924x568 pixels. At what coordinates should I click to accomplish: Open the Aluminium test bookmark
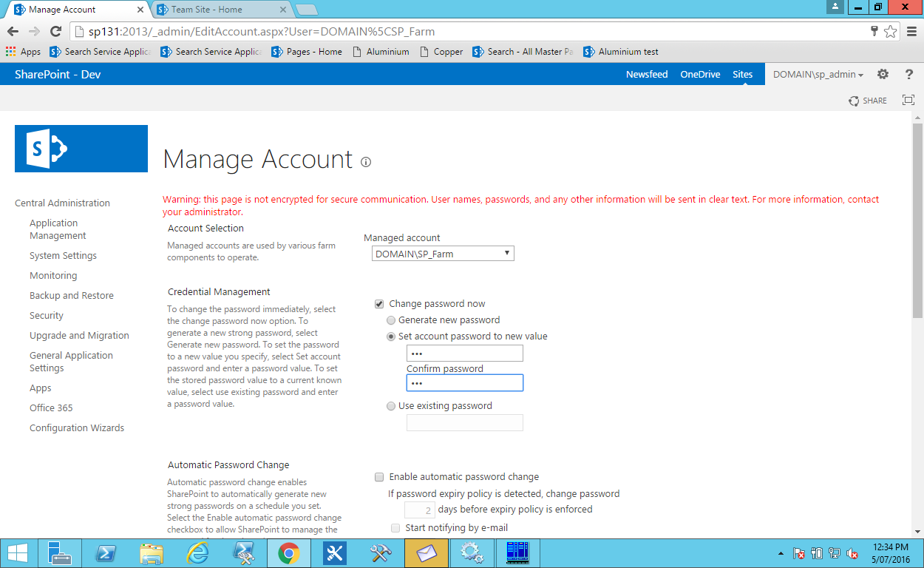[621, 52]
